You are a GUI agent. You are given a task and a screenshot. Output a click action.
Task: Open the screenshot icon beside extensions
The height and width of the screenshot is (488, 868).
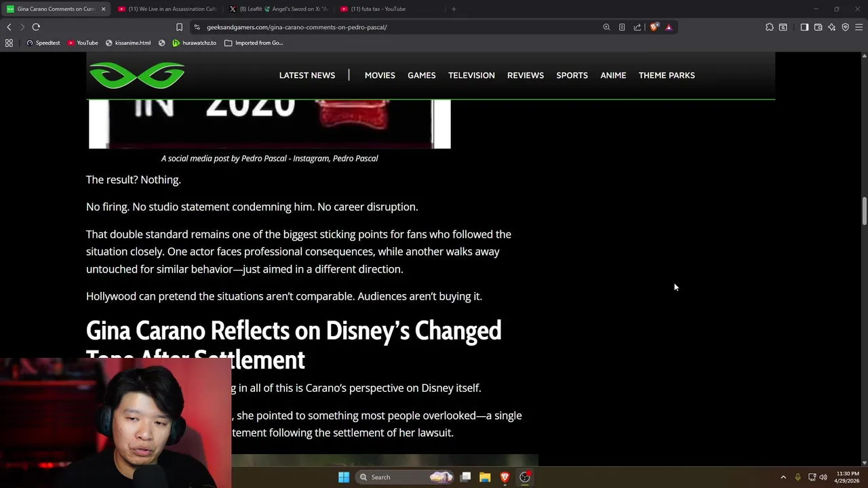(x=783, y=27)
